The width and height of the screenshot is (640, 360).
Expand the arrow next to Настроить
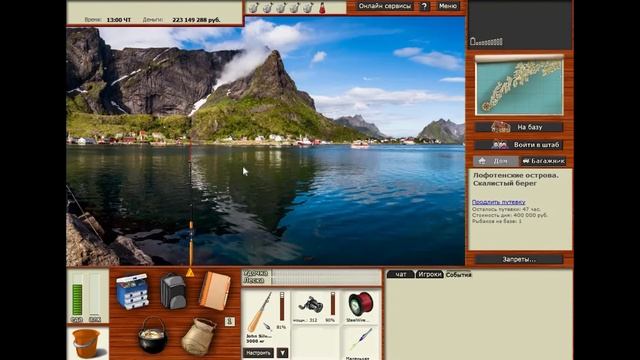tap(282, 353)
